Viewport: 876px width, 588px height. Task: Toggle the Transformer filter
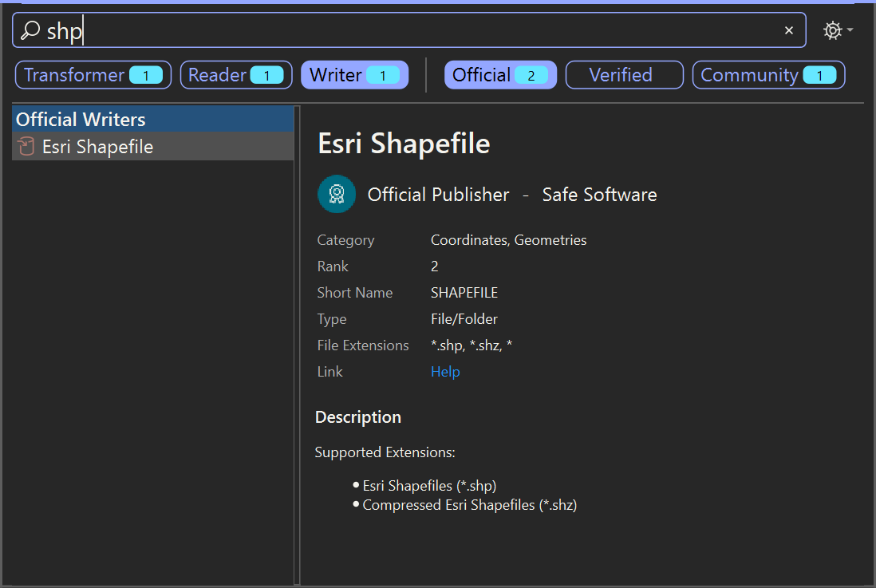93,75
